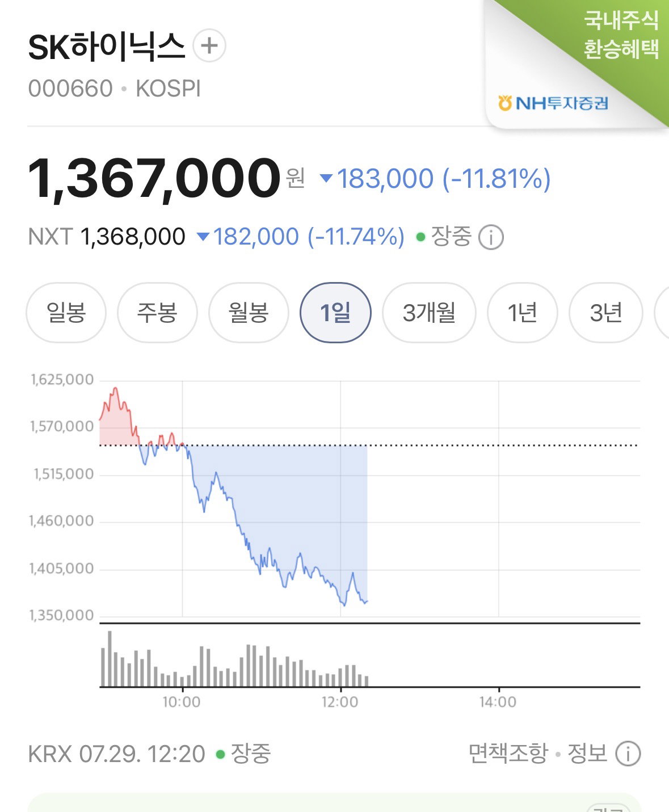Show the 3개월 chart period
Image resolution: width=669 pixels, height=812 pixels.
point(429,313)
